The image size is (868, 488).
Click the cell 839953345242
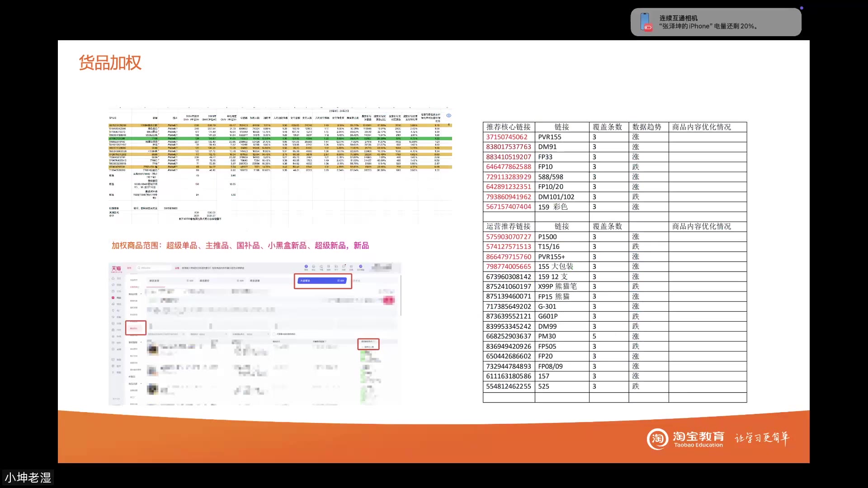tap(509, 326)
